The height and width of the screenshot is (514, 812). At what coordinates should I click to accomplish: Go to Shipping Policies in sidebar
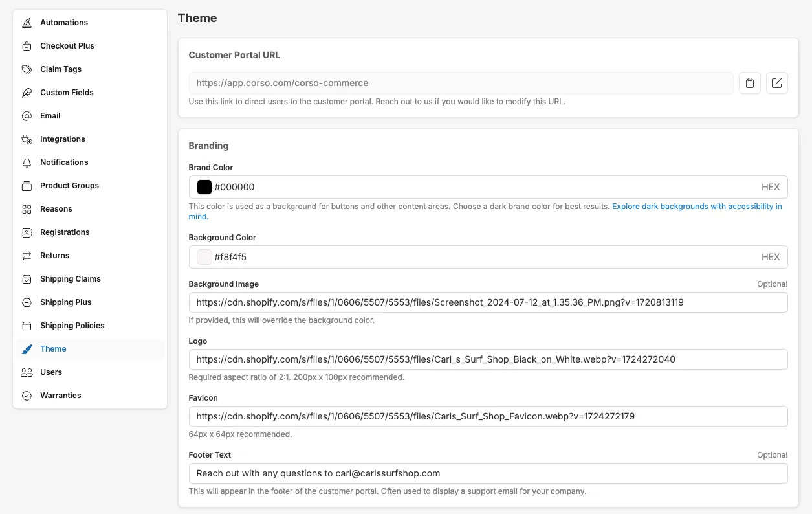[x=72, y=326]
